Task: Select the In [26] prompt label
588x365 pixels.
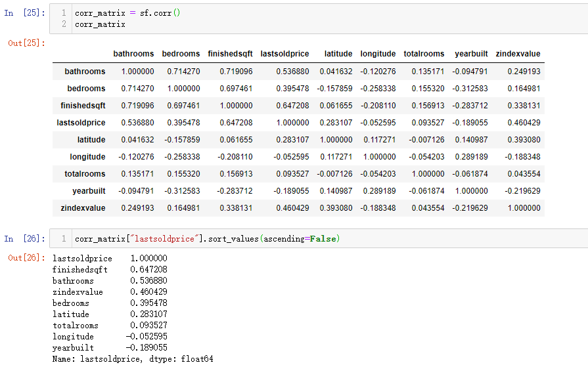Action: pyautogui.click(x=24, y=239)
